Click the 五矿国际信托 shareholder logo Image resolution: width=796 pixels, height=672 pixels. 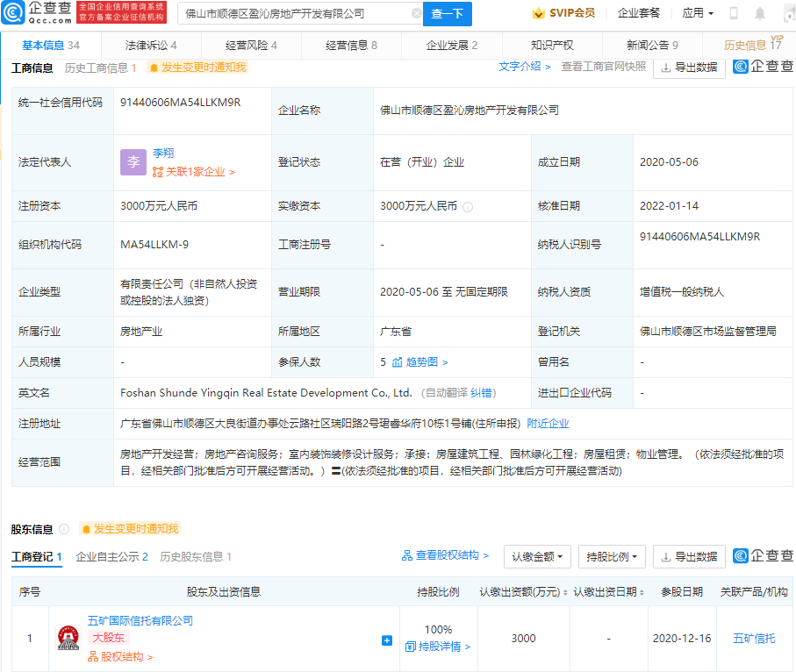point(68,638)
